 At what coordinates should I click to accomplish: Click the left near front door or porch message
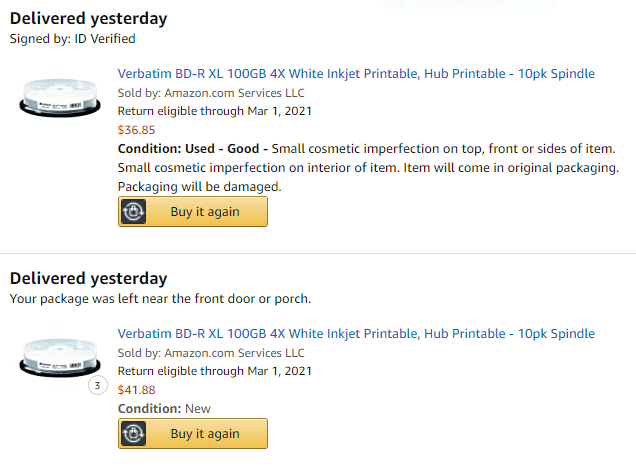tap(160, 299)
